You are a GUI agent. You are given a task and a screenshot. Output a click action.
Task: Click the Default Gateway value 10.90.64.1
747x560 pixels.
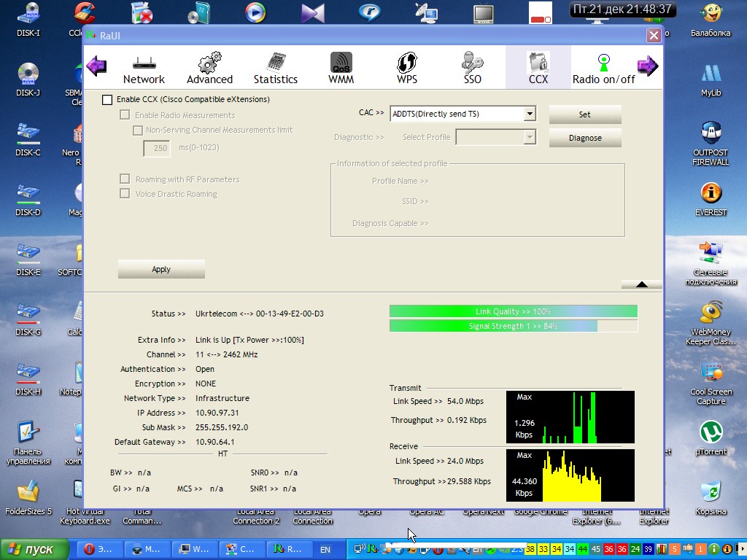pyautogui.click(x=214, y=442)
